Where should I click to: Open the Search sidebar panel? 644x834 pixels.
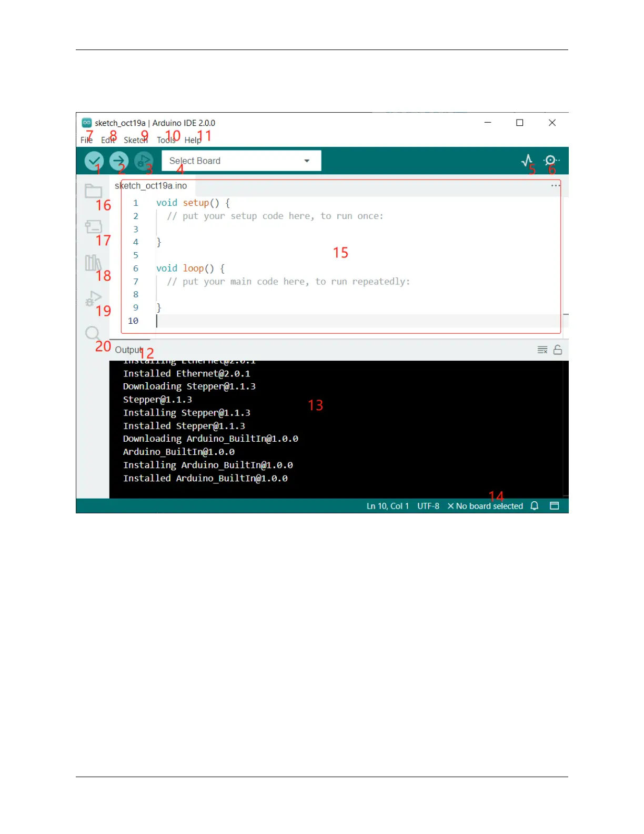(x=93, y=333)
